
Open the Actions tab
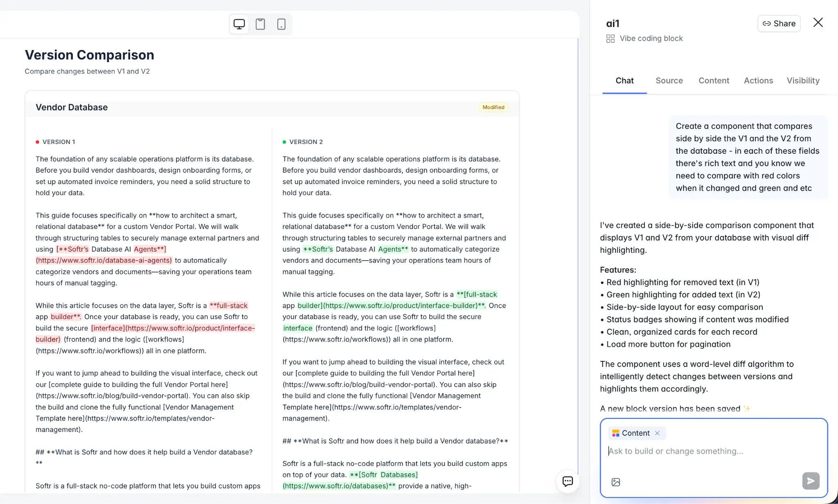[758, 81]
